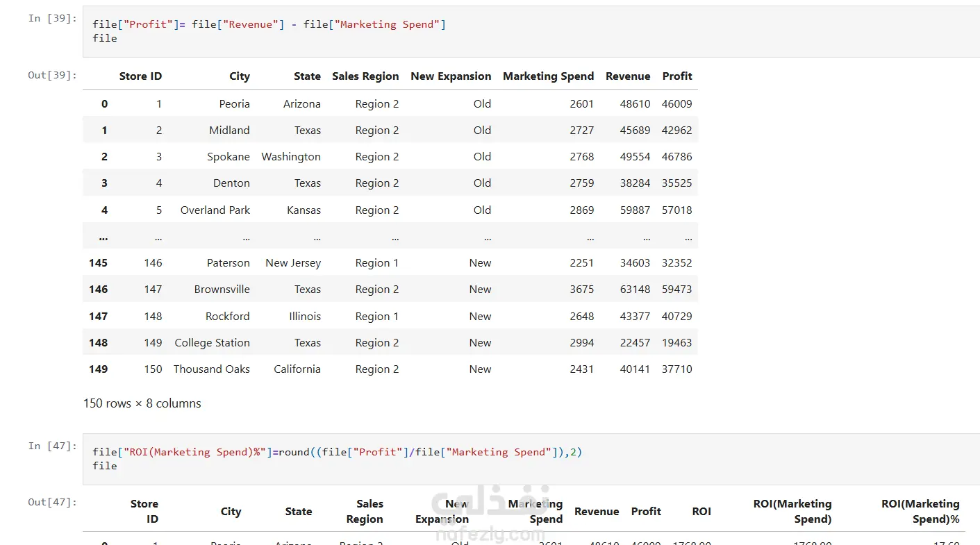The image size is (980, 545).
Task: Click the Profit value 40729
Action: click(x=677, y=317)
